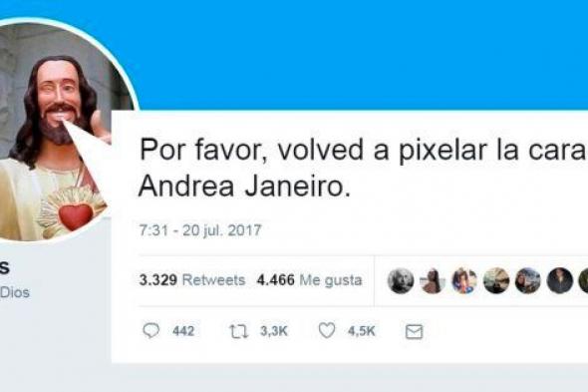This screenshot has height=392, width=588.
Task: Like the tweet with the heart icon
Action: [x=327, y=330]
